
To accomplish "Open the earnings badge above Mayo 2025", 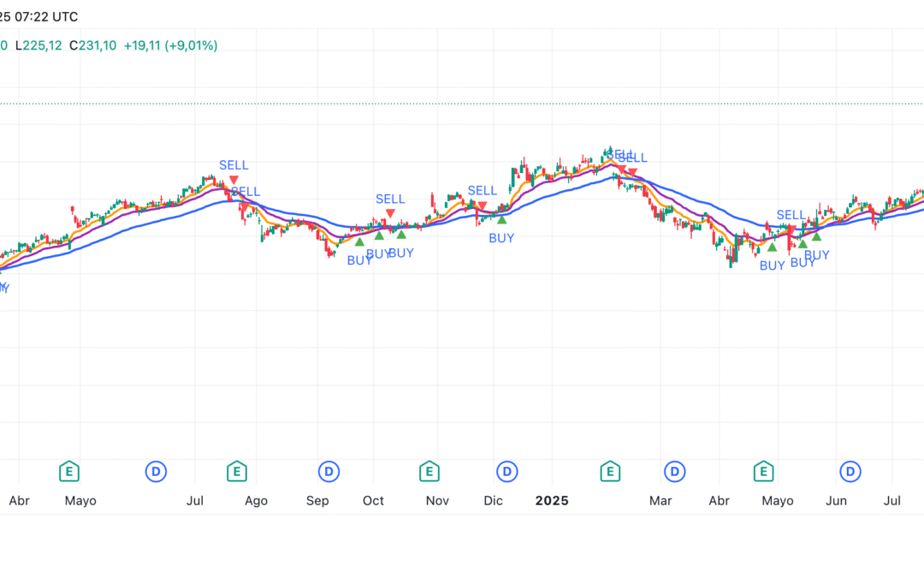I will pyautogui.click(x=761, y=471).
